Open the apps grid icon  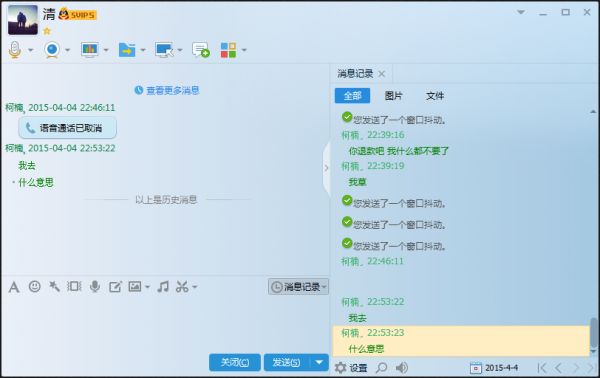pyautogui.click(x=228, y=50)
